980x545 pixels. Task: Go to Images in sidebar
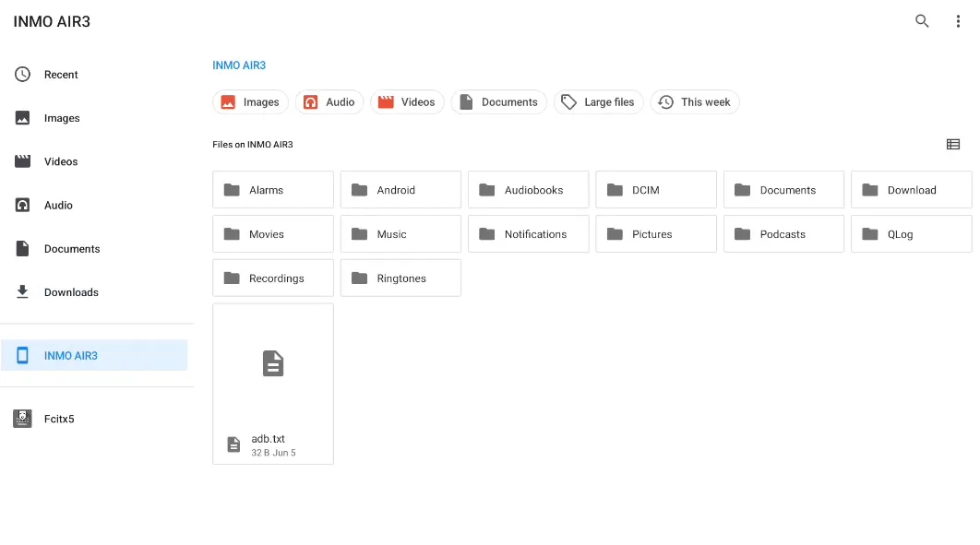click(62, 118)
